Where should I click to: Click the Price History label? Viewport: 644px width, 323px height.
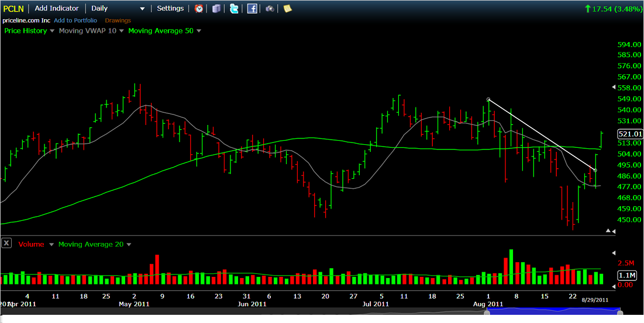tap(26, 31)
